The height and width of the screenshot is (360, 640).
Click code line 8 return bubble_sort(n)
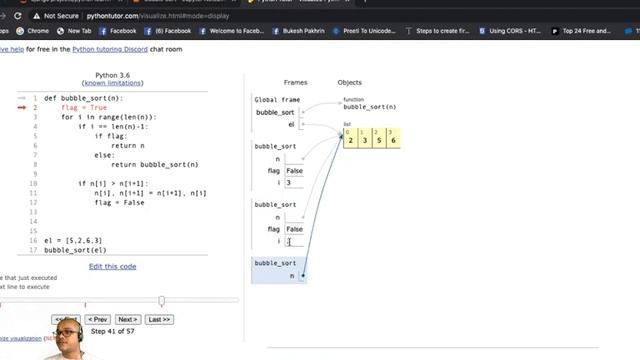point(155,165)
